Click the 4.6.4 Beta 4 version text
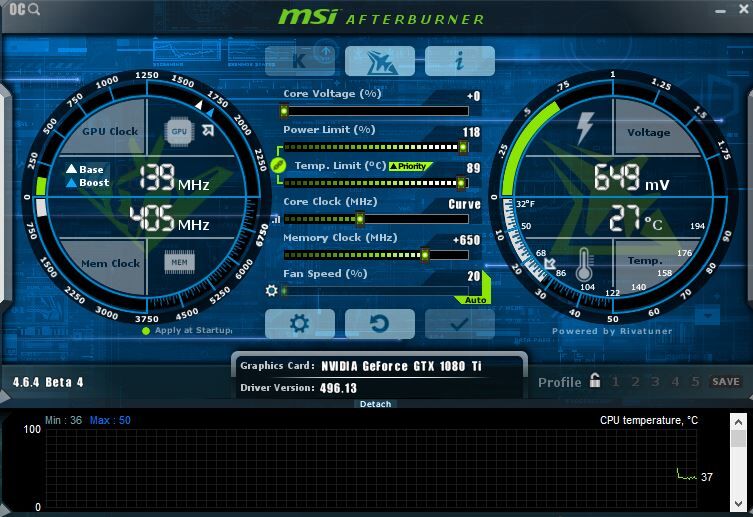 click(48, 382)
